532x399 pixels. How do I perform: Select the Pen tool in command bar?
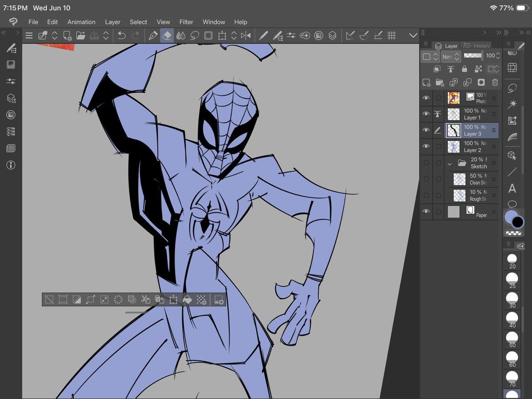[153, 35]
